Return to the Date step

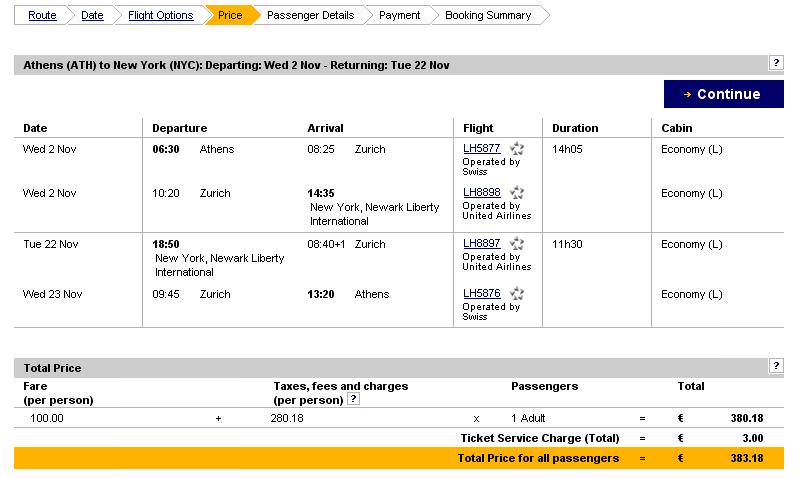pos(92,15)
